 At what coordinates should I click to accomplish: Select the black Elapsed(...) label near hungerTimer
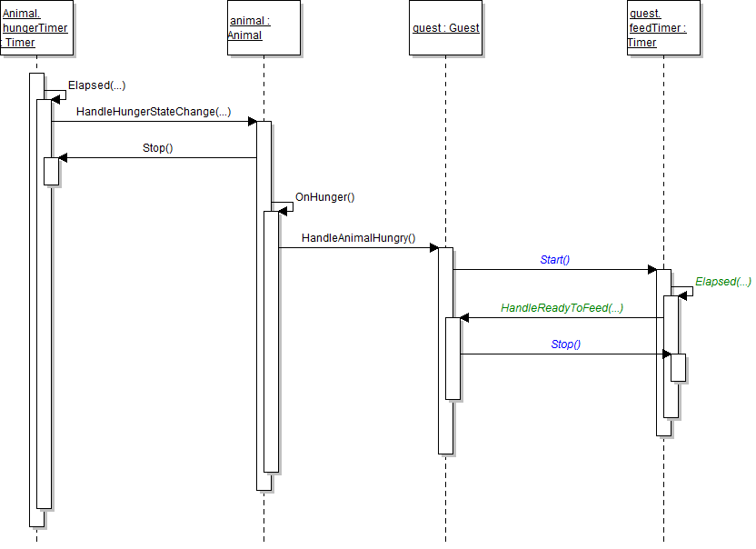pyautogui.click(x=96, y=85)
